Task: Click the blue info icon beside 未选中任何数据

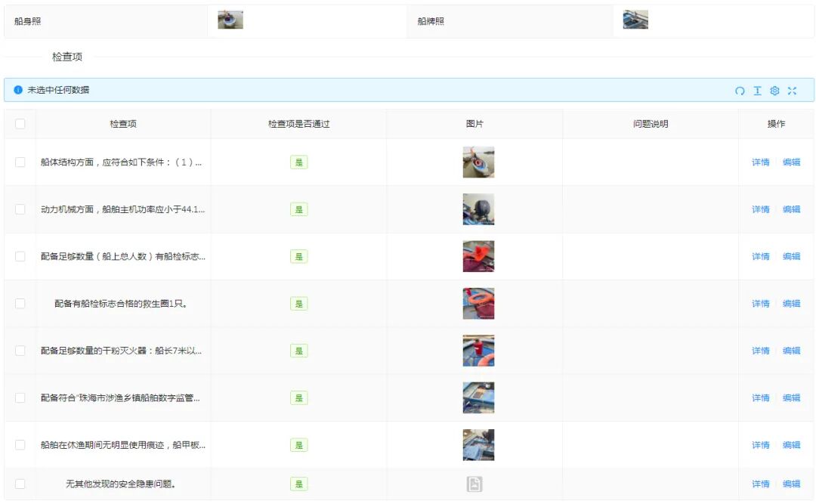Action: tap(18, 90)
